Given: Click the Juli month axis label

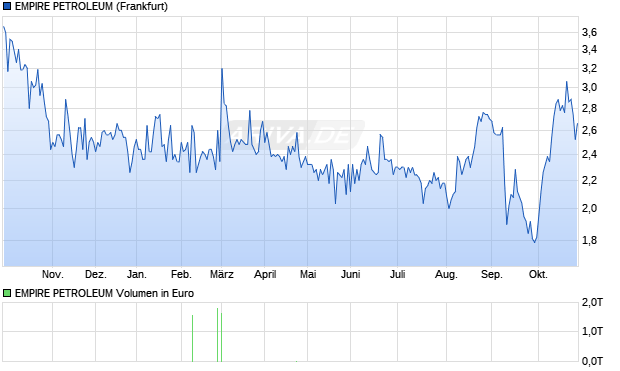Looking at the screenshot, I should click(x=397, y=274).
